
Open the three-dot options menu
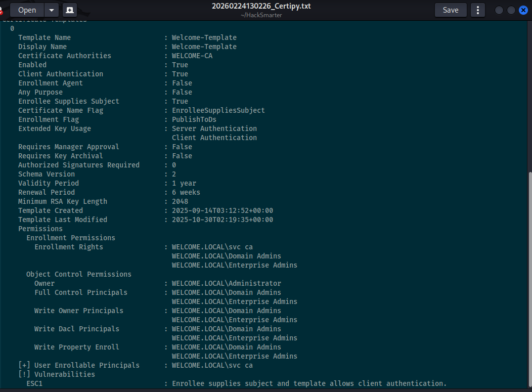pos(477,10)
